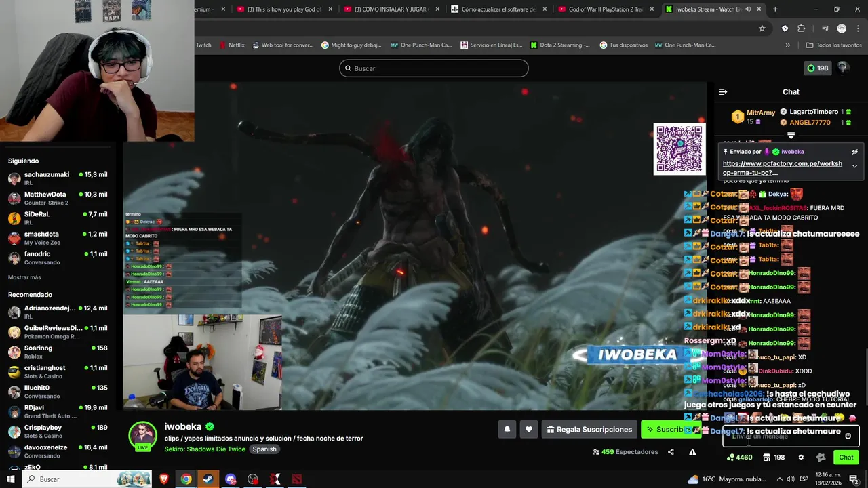Open the Windows Start menu
The height and width of the screenshot is (488, 868).
coord(10,479)
